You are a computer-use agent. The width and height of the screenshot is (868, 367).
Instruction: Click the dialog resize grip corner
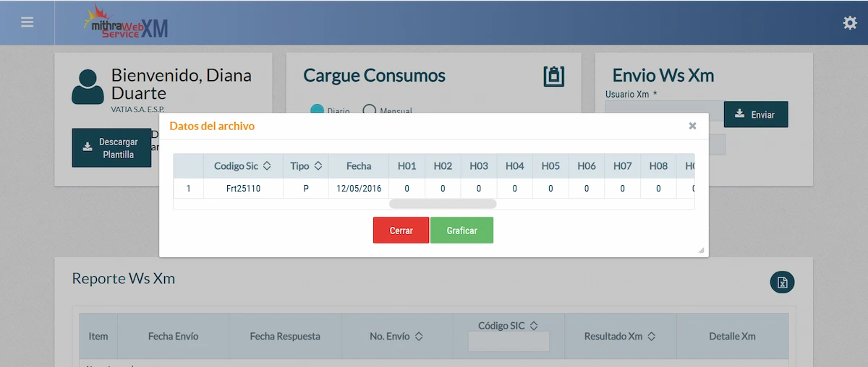coord(701,250)
